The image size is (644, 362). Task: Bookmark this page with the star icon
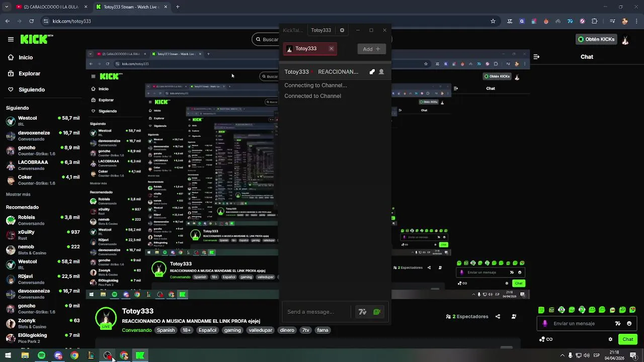click(x=493, y=21)
